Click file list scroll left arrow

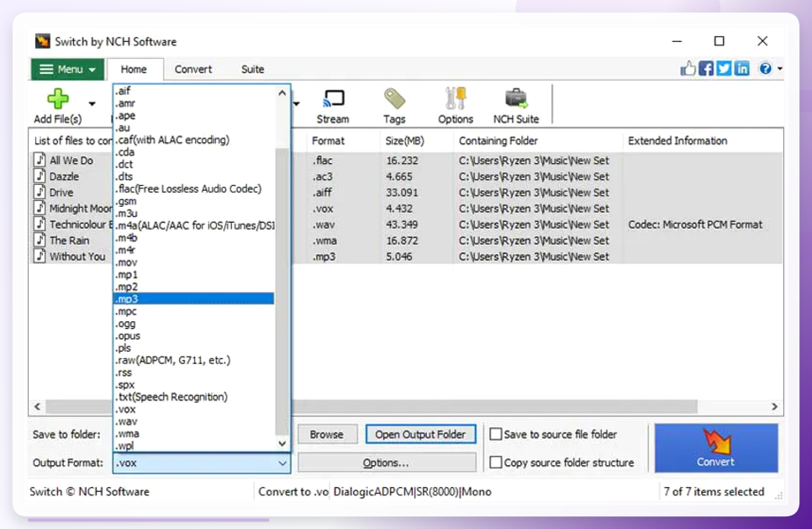pyautogui.click(x=37, y=407)
